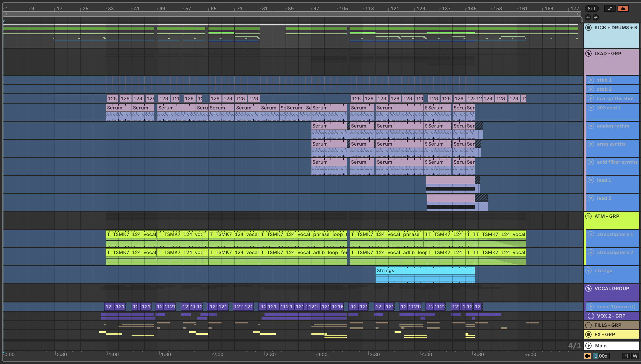641x364 pixels.
Task: Toggle the automation lock button
Action: click(623, 9)
